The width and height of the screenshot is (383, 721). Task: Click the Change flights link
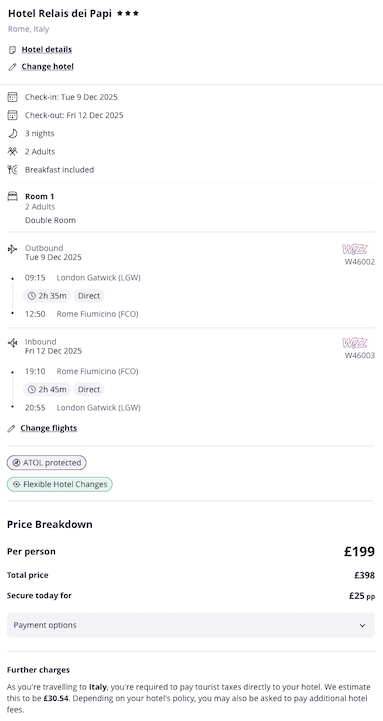49,428
